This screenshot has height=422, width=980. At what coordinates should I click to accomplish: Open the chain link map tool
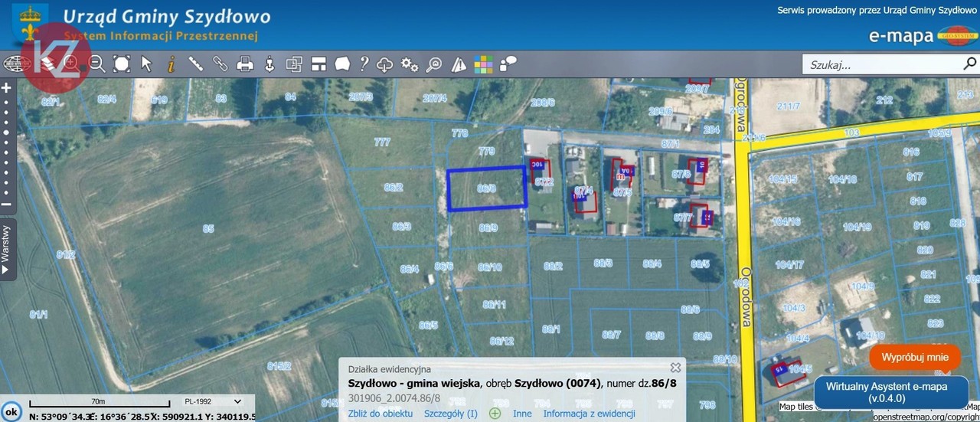[x=220, y=64]
